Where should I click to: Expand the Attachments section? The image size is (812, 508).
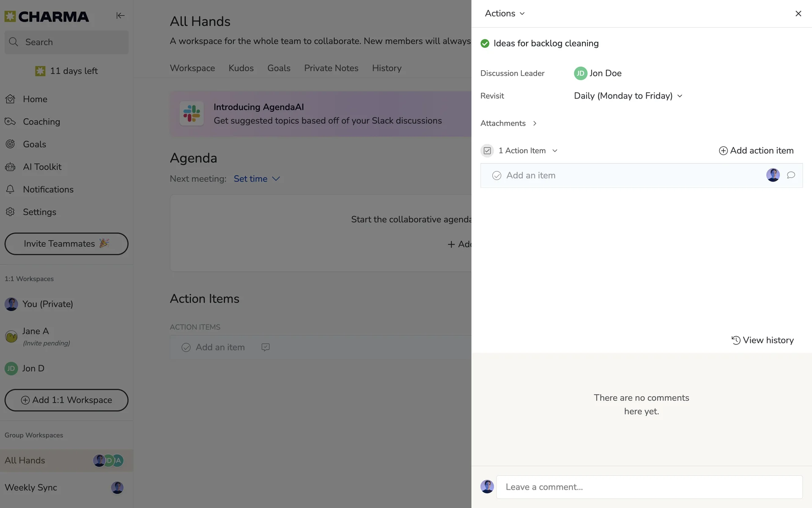[x=508, y=123]
